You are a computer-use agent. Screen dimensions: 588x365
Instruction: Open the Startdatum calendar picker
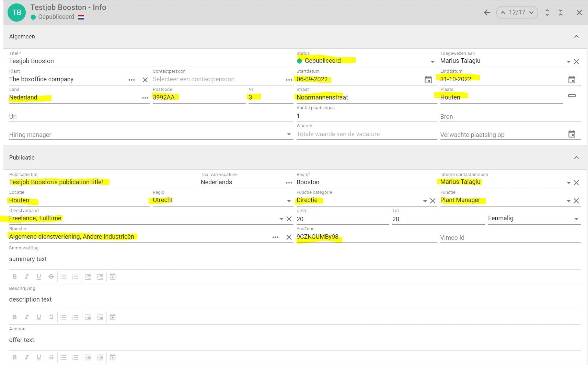point(428,80)
